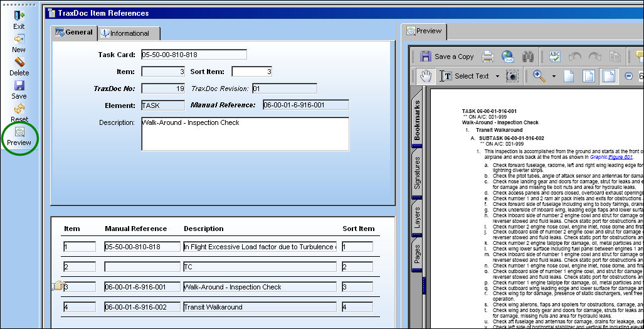
Task: Click the copy pages icon
Action: [615, 57]
